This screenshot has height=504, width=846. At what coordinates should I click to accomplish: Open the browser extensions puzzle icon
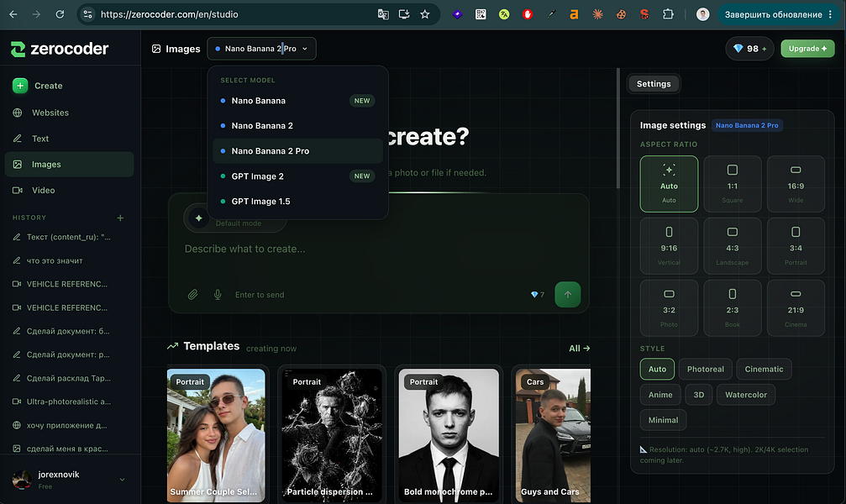[x=668, y=14]
